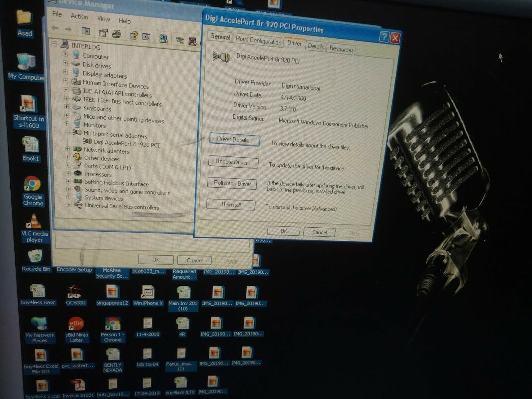Screen dimensions: 532x399
Task: Click Scan for hardware changes toolbar icon
Action: (163, 38)
